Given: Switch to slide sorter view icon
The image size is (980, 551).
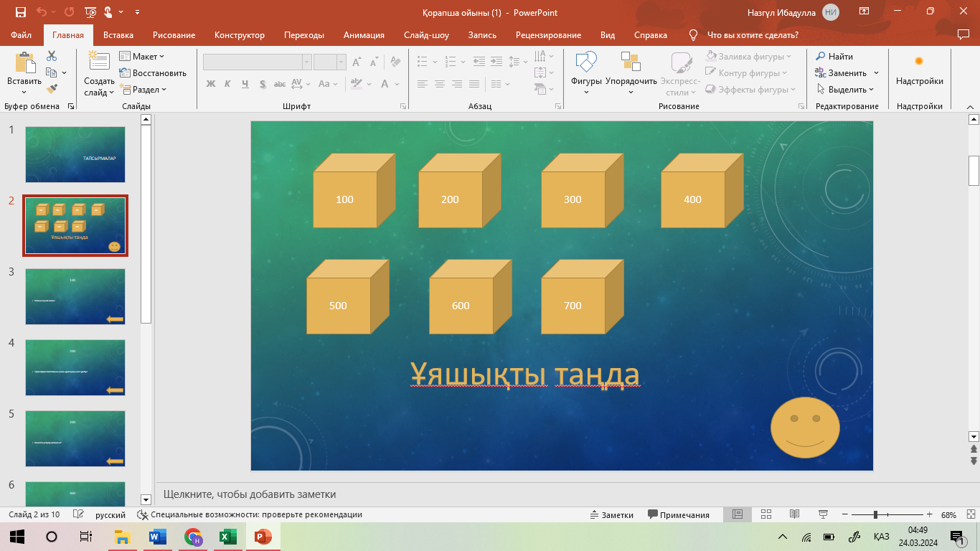Looking at the screenshot, I should point(765,514).
